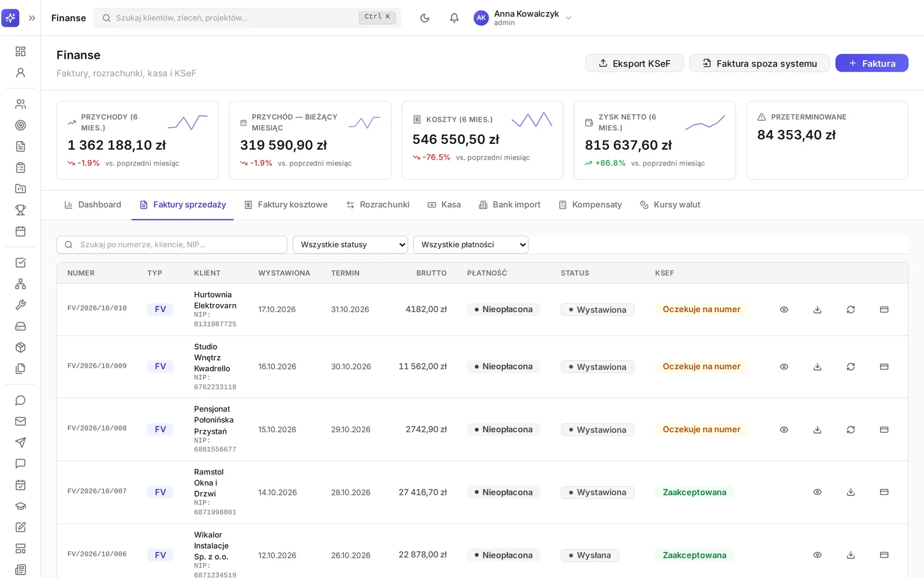
Task: Sort table by Brutto column header
Action: 431,273
